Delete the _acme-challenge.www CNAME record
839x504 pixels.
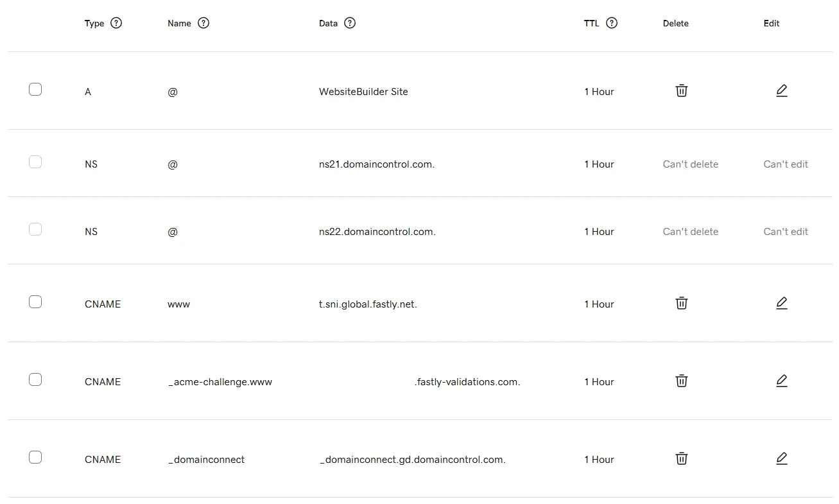682,381
